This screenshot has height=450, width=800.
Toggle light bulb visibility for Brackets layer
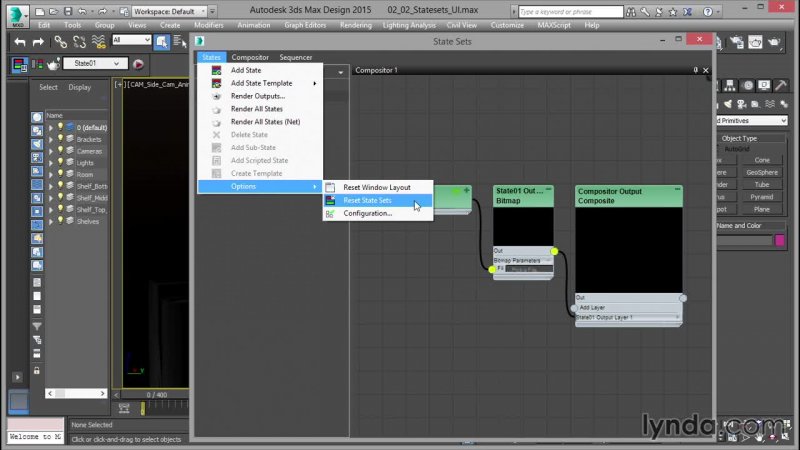coord(61,139)
